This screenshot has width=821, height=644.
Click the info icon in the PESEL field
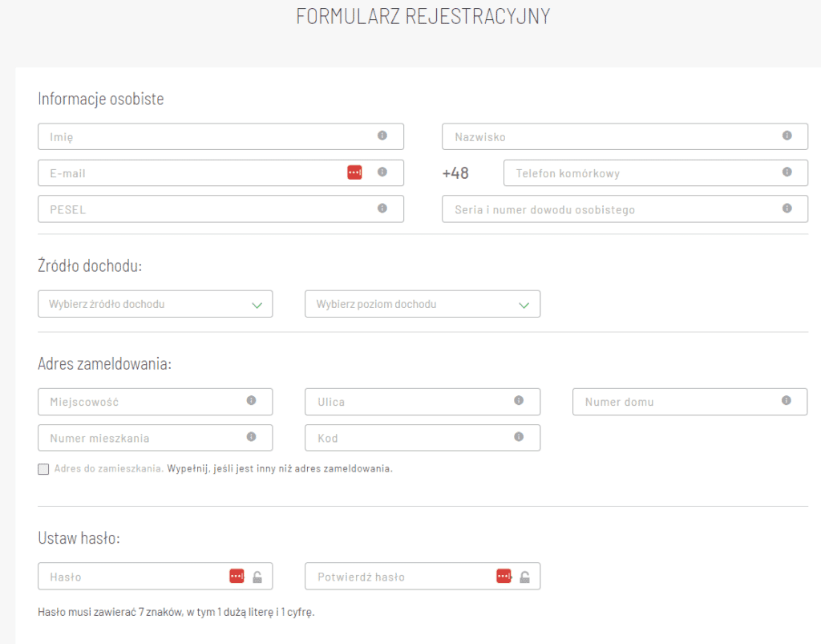point(382,209)
